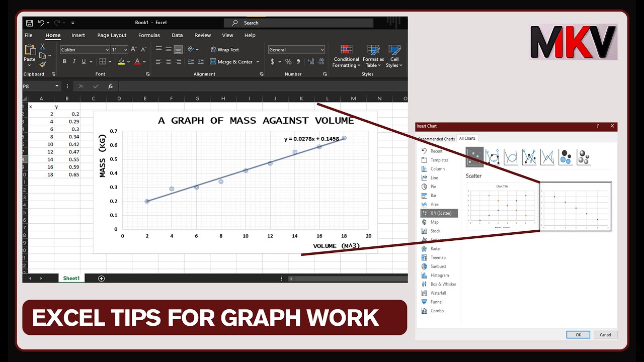
Task: Select the Sheet1 worksheet tab
Action: [x=71, y=278]
